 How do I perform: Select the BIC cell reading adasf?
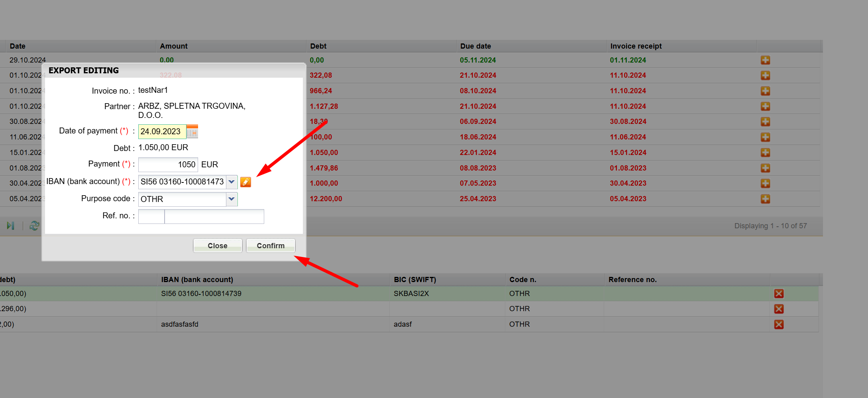click(x=403, y=324)
